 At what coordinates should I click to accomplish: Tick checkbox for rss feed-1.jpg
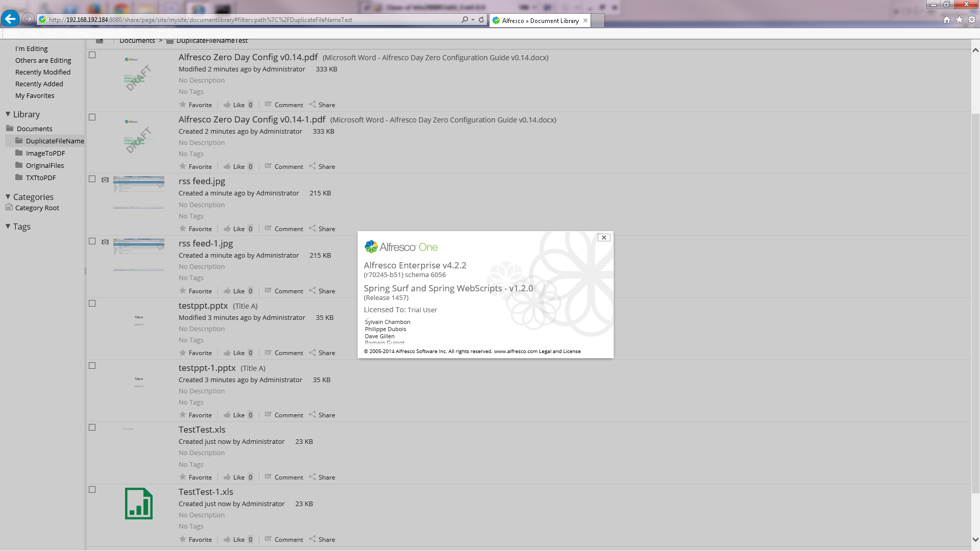pos(92,241)
